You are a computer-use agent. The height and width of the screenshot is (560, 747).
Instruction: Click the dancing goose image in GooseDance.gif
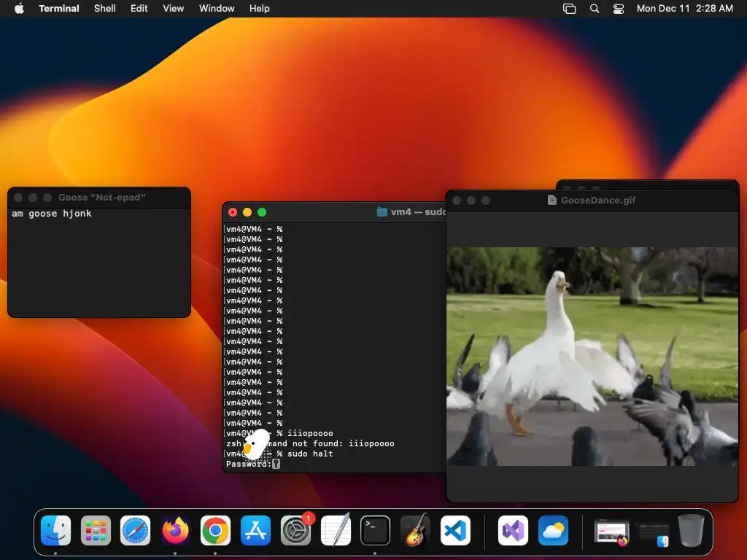[592, 356]
